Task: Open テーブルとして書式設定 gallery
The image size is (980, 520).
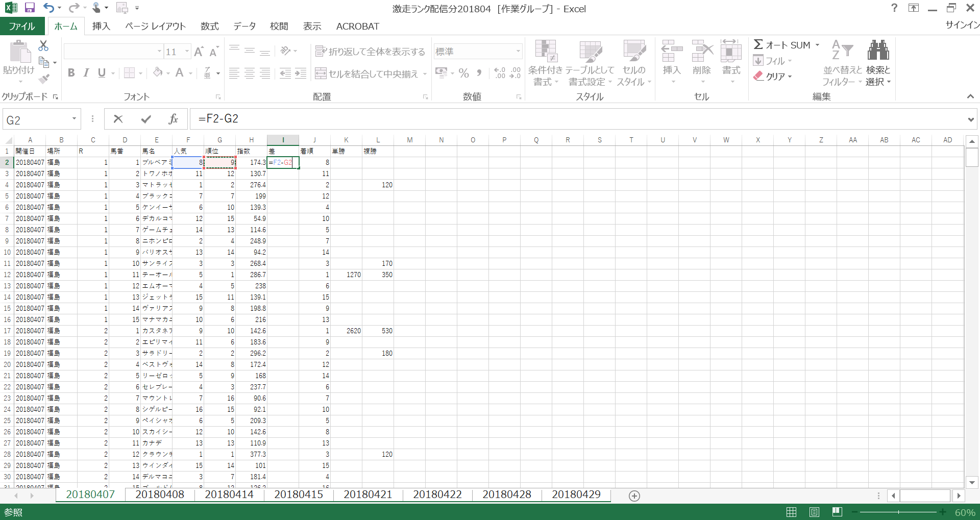Action: click(x=590, y=63)
